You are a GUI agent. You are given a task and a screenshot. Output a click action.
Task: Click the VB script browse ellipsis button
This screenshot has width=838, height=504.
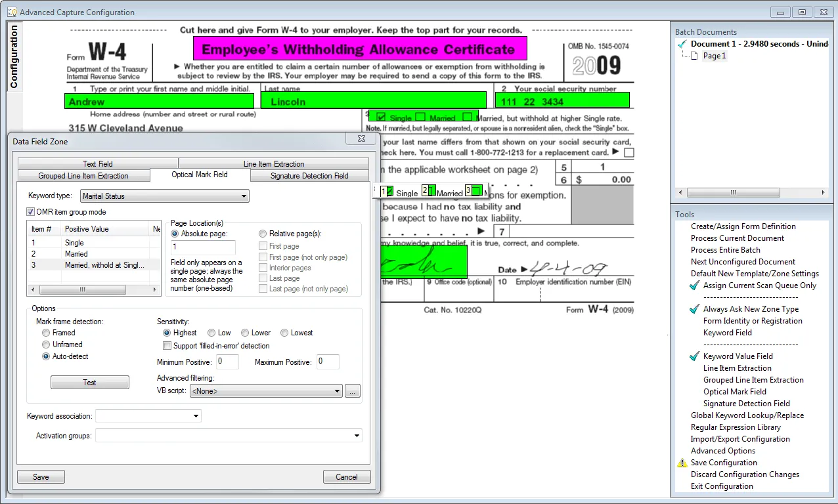(x=353, y=391)
